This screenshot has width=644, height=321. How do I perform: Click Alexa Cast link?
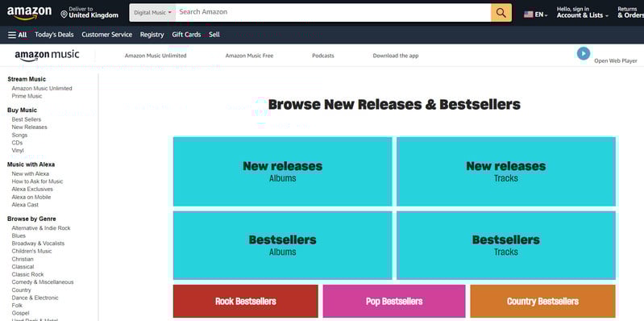[x=25, y=205]
